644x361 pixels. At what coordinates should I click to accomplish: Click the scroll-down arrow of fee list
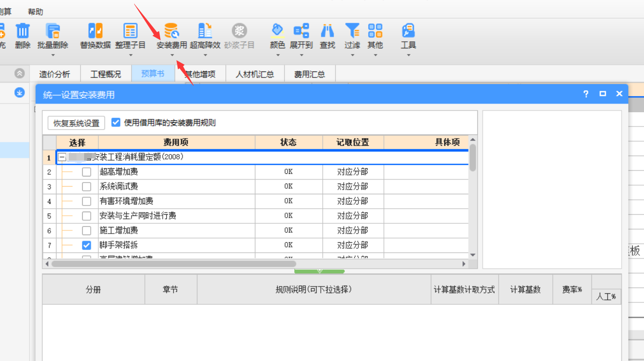(473, 255)
